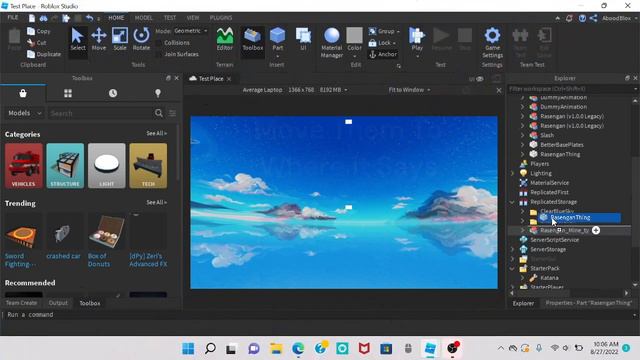Click the Anchor button
640x360 pixels.
pos(383,54)
